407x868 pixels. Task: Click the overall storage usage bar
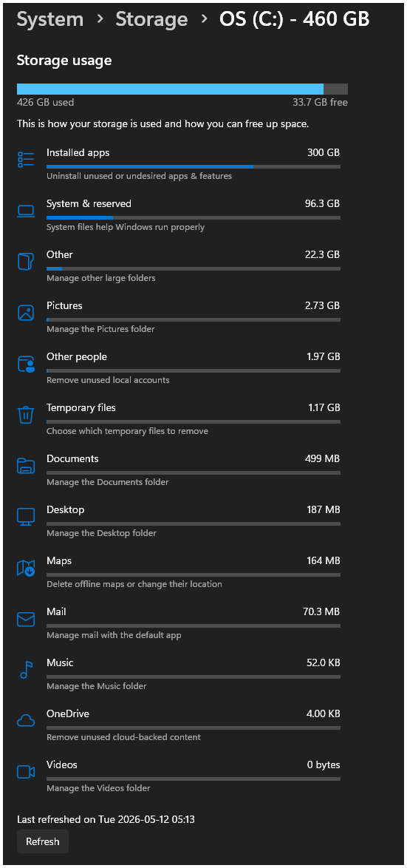[x=182, y=89]
